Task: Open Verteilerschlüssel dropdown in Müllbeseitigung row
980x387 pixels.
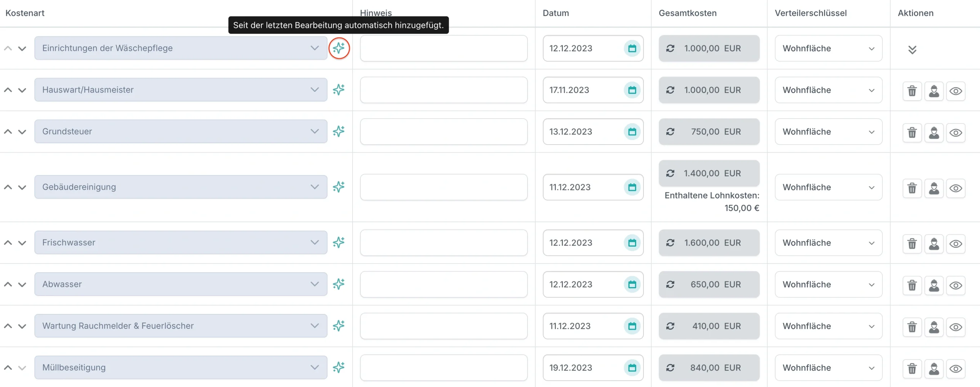Action: tap(828, 367)
